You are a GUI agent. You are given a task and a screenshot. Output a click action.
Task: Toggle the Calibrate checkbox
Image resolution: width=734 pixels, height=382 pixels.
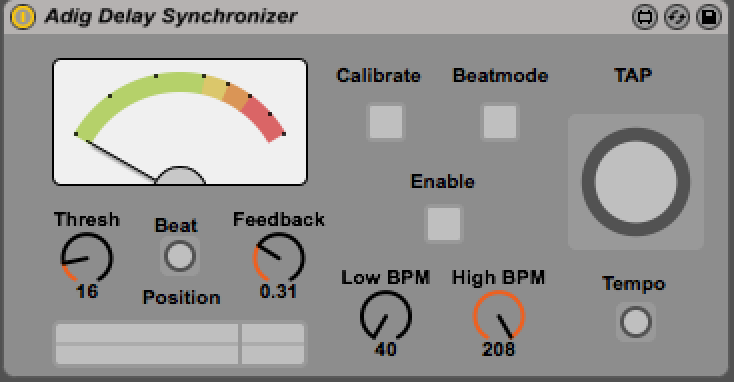(386, 122)
